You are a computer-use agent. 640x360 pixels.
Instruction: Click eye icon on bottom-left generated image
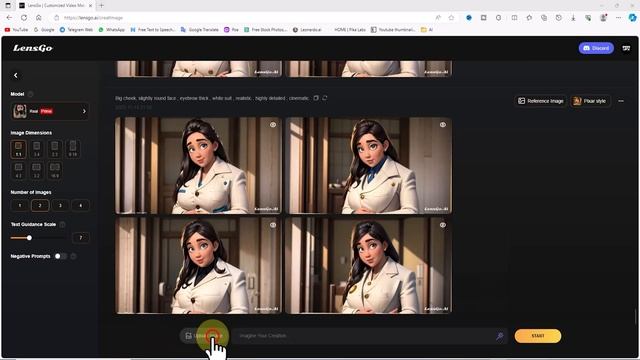pos(273,225)
